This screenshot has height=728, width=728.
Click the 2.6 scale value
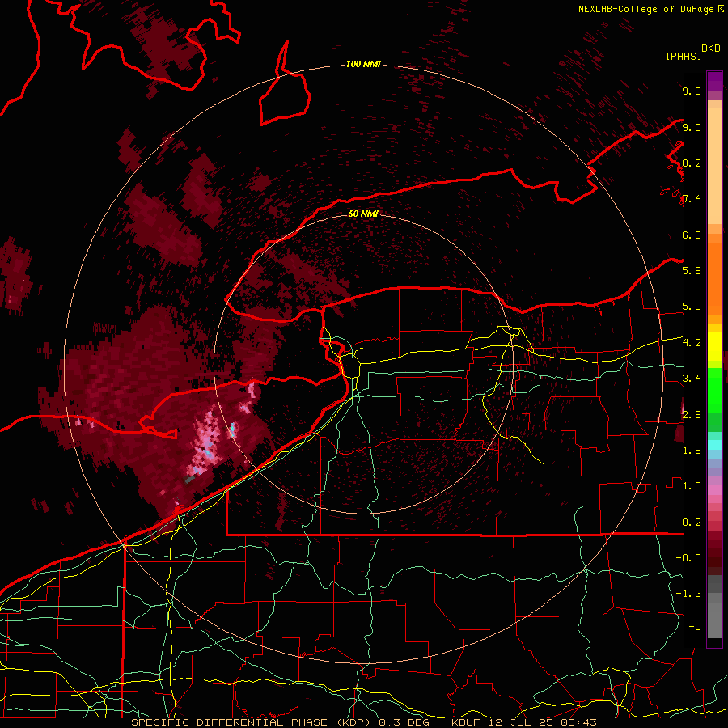coord(692,414)
